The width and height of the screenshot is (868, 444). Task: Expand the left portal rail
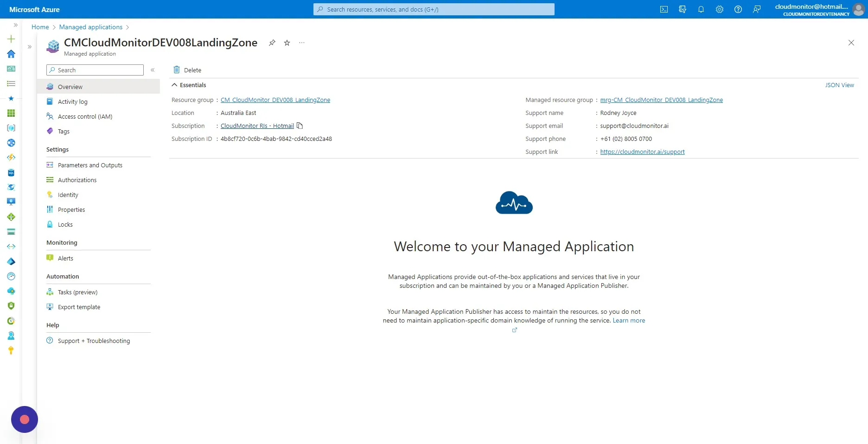15,25
